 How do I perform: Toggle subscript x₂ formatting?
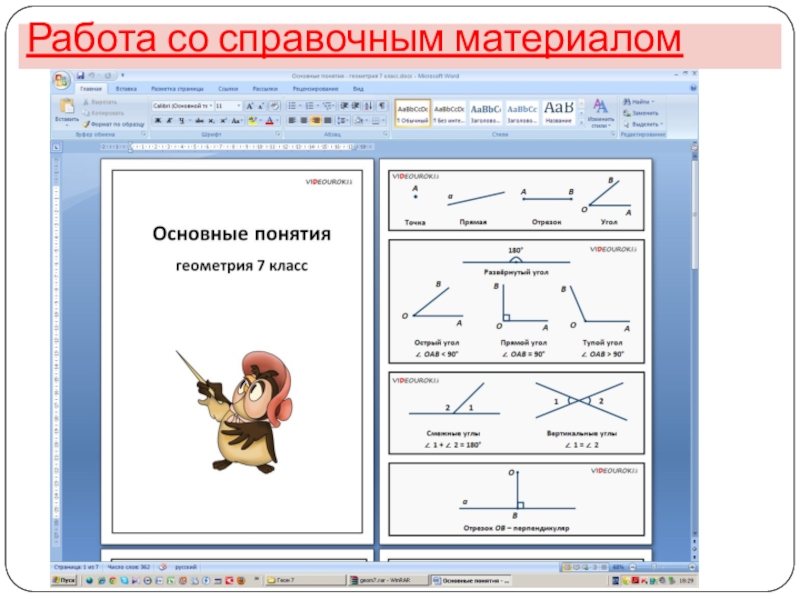pos(211,121)
